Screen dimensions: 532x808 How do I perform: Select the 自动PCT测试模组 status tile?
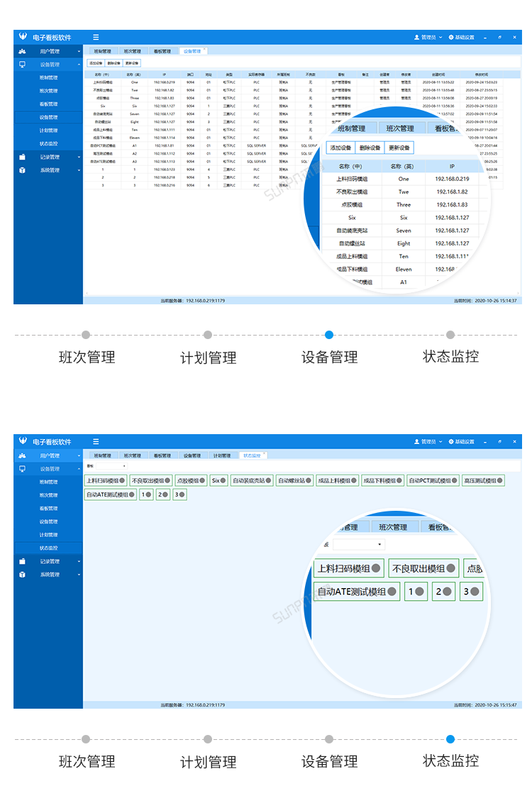pyautogui.click(x=433, y=481)
